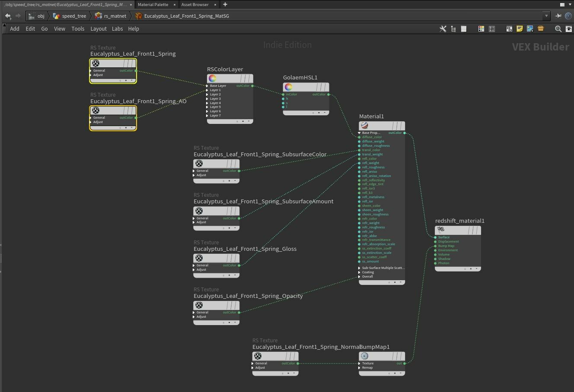
Task: Open the Labs menu
Action: click(117, 28)
